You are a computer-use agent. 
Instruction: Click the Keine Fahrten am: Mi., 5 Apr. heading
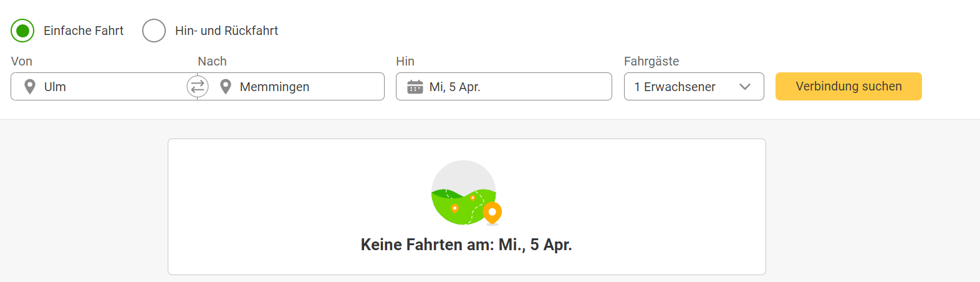point(466,245)
